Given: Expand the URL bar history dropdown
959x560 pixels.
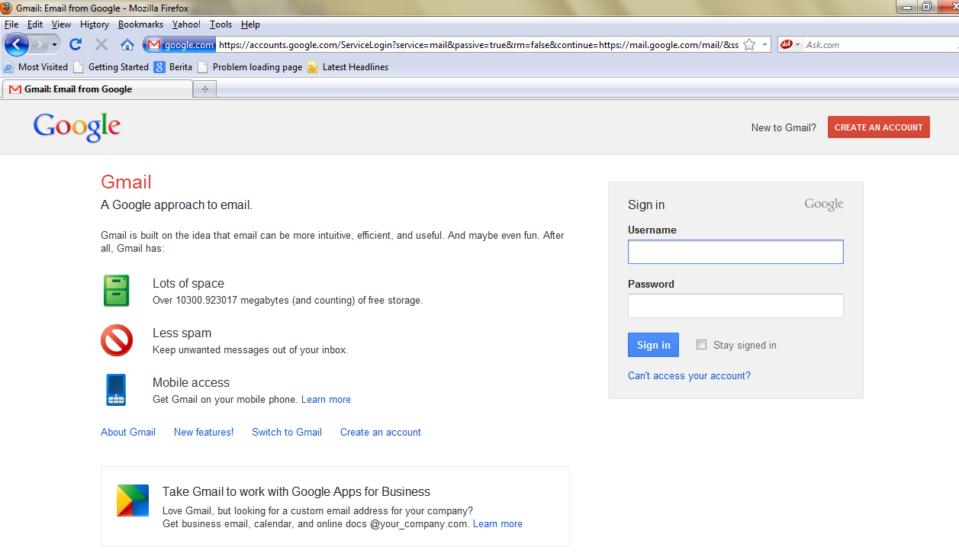Looking at the screenshot, I should pos(764,45).
